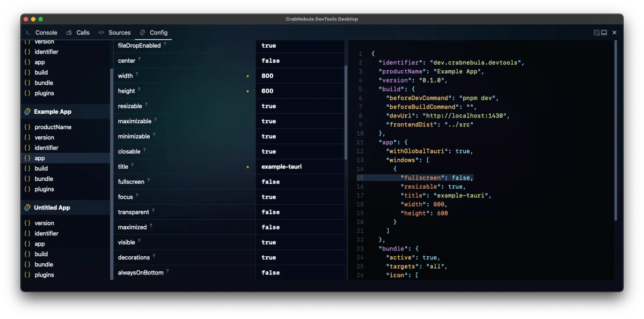This screenshot has width=644, height=319.
Task: Click the JSON code pane vertical scrollbar
Action: [x=616, y=130]
